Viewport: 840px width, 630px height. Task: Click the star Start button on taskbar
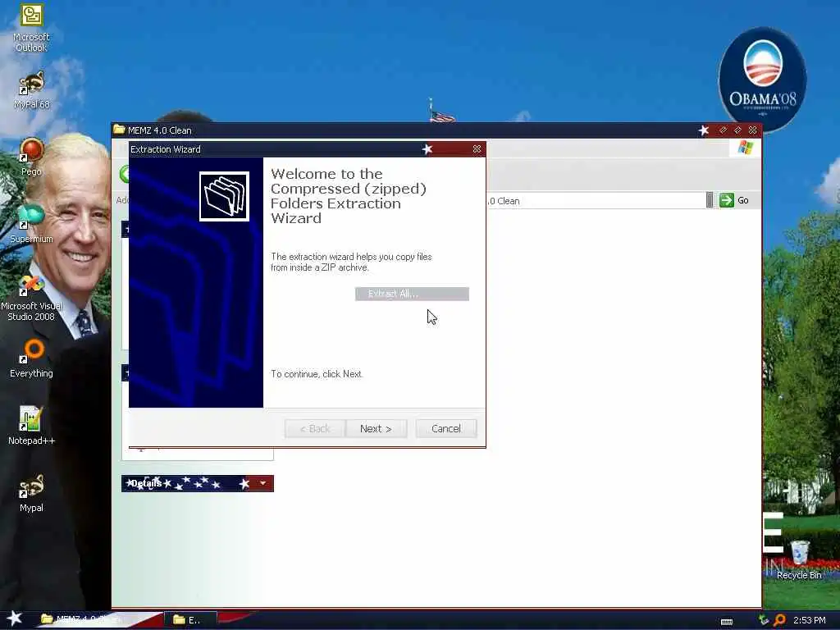coord(15,619)
